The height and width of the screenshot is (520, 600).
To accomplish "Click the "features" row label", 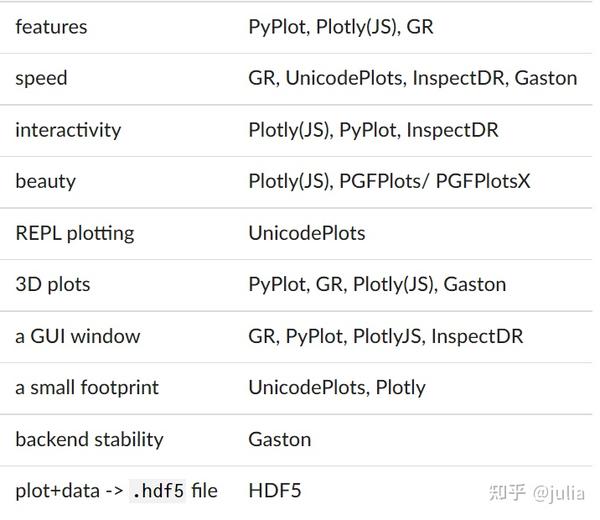I will [51, 27].
